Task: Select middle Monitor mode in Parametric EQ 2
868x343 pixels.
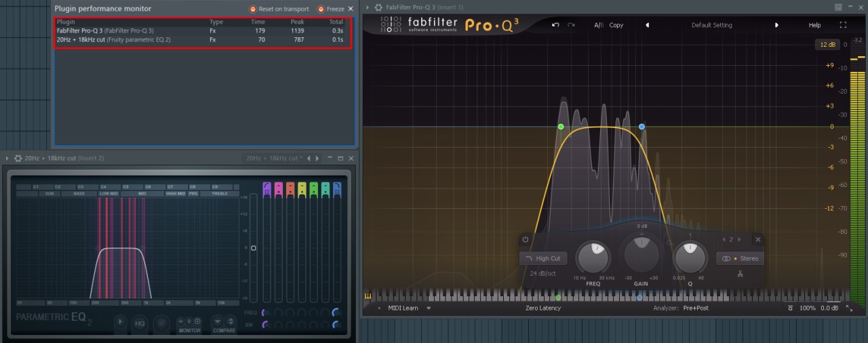Action: click(189, 321)
